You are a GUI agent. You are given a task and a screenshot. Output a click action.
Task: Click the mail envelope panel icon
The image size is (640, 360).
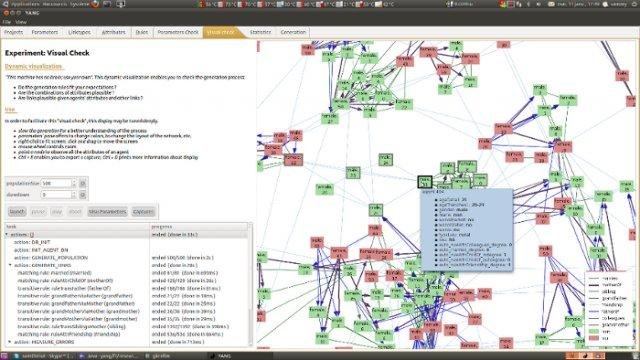551,4
